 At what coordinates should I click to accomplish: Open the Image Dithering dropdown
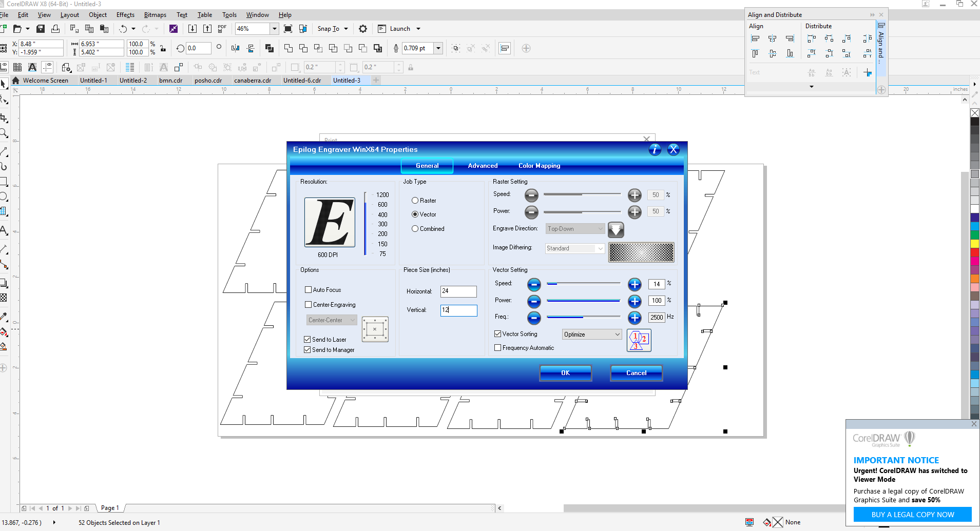[x=575, y=248]
